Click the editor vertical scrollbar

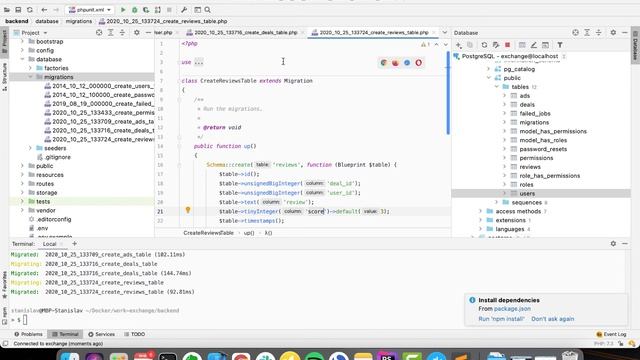448,93
